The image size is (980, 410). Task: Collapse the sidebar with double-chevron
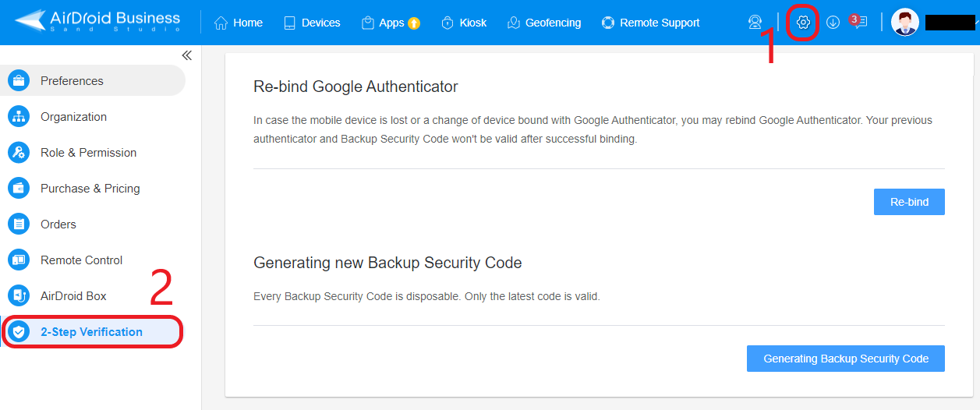click(x=186, y=55)
